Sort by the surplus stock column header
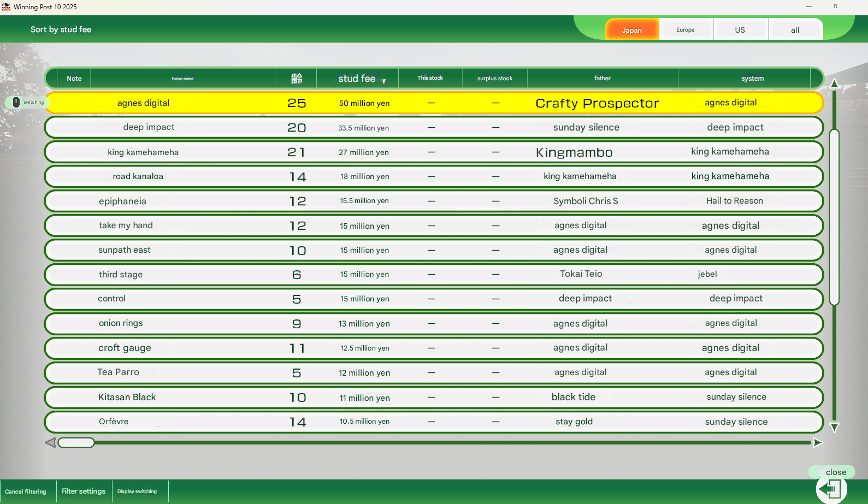The height and width of the screenshot is (504, 868). [x=495, y=79]
